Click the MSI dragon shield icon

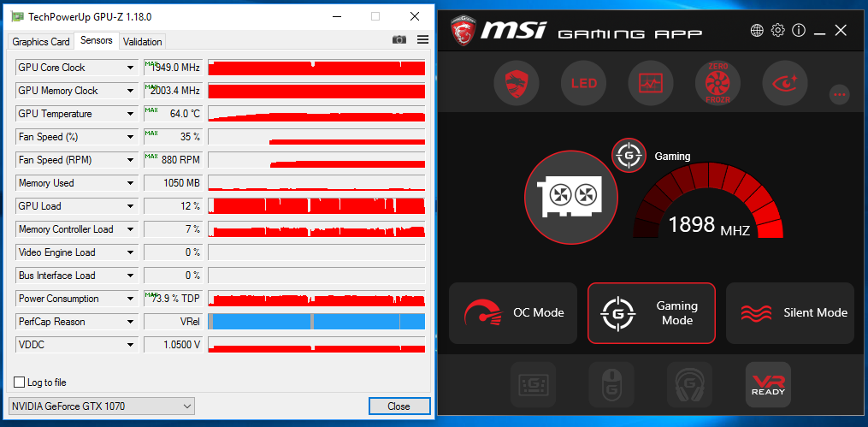tap(516, 84)
